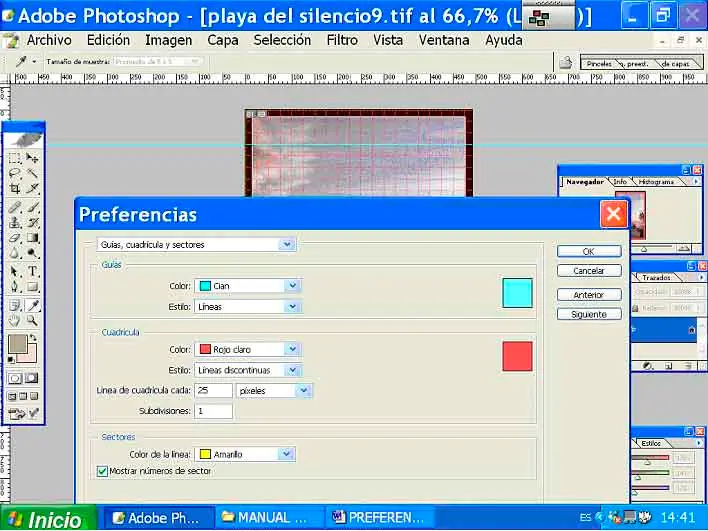Image resolution: width=708 pixels, height=531 pixels.
Task: Open Estilos panel flyout menu arrow
Action: (x=699, y=443)
